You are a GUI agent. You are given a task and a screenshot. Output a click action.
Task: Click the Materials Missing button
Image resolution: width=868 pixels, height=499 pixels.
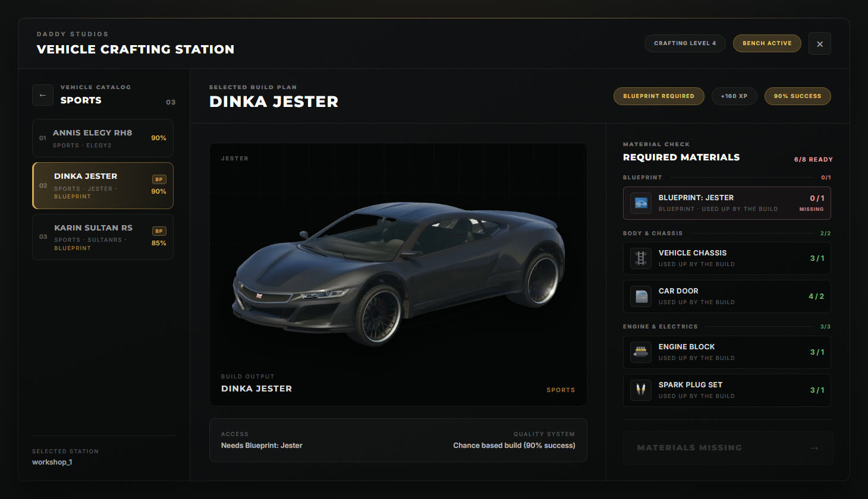[728, 448]
